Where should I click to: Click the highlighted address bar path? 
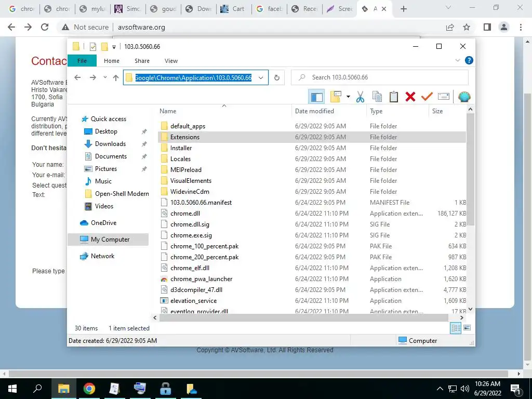pos(193,78)
